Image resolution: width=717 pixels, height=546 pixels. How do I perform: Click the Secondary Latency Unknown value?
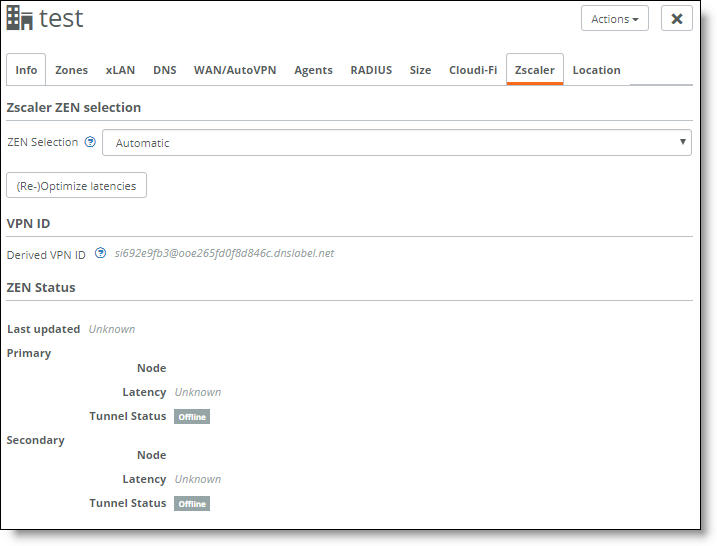tap(198, 479)
